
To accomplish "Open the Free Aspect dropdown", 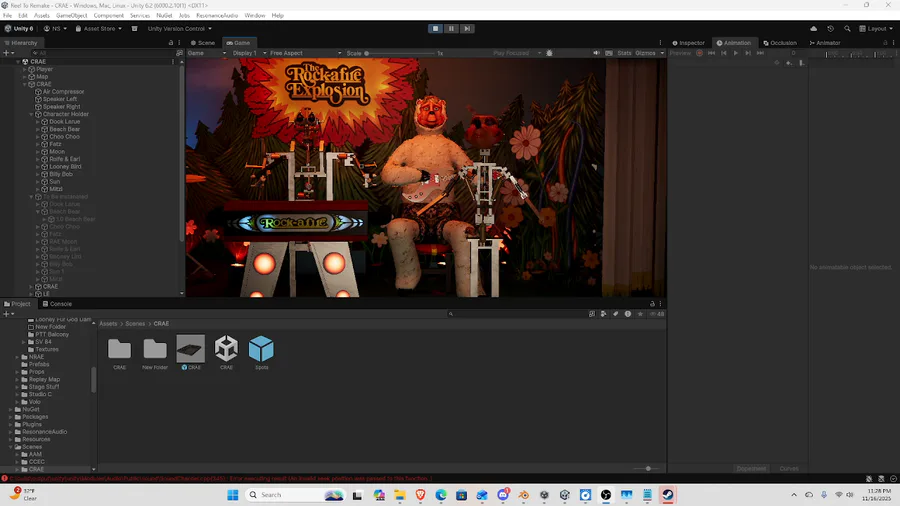I will (305, 53).
